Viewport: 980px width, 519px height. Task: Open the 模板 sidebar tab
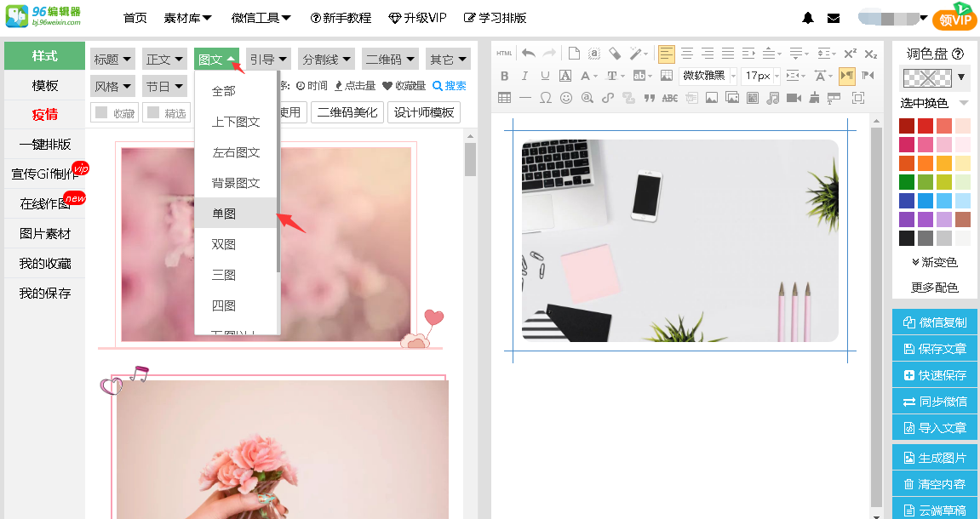coord(44,85)
